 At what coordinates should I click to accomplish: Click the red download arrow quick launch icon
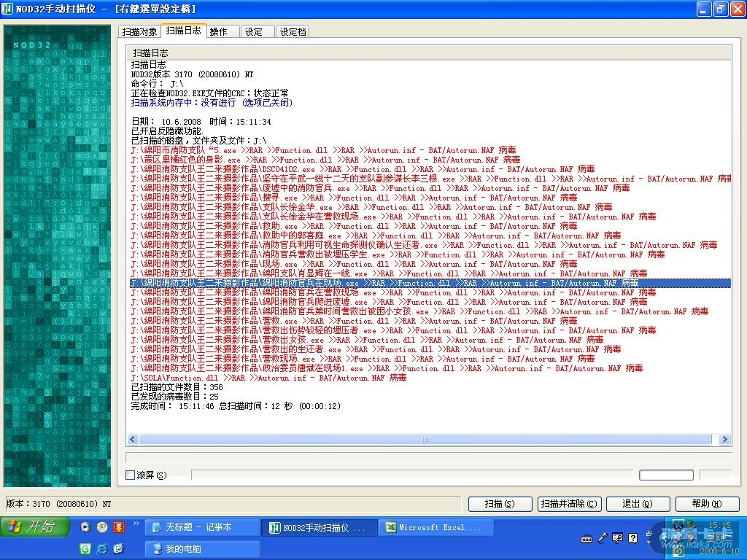coord(119,526)
